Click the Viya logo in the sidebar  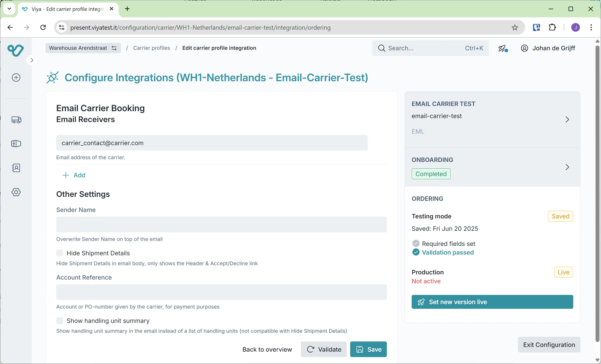[16, 51]
